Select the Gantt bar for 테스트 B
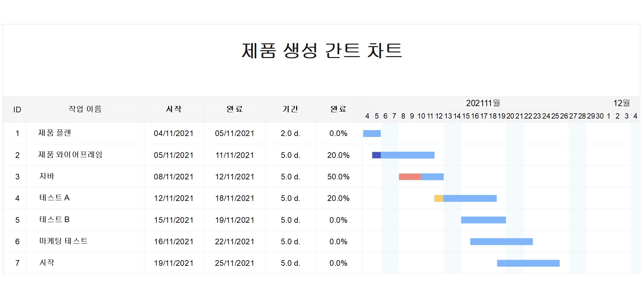 click(x=483, y=220)
